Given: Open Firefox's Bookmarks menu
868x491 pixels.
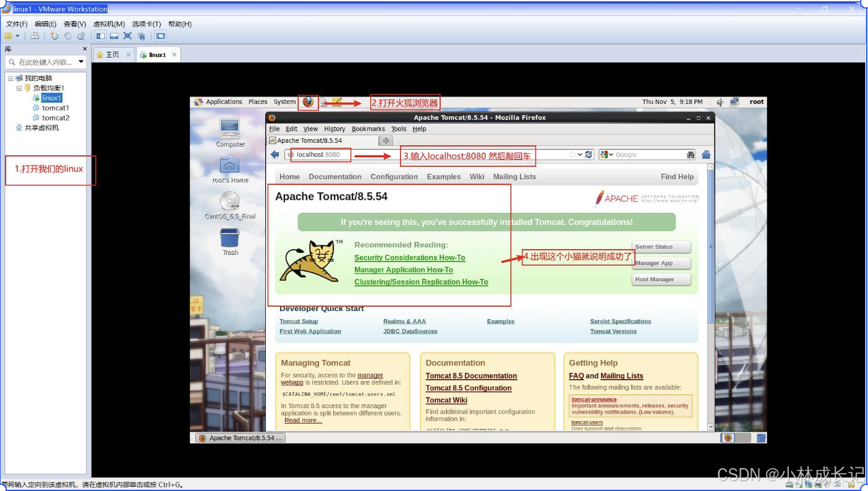Looking at the screenshot, I should (x=368, y=129).
